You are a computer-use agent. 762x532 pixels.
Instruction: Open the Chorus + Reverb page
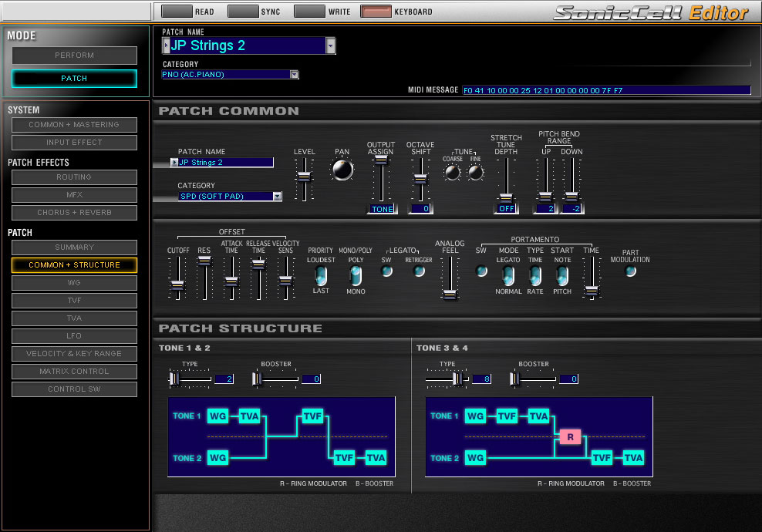[74, 213]
